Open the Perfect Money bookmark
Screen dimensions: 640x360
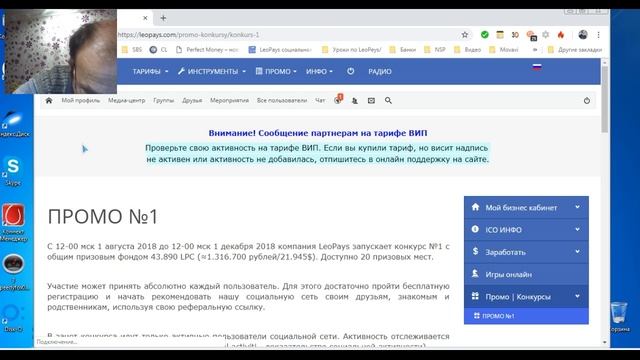point(207,50)
